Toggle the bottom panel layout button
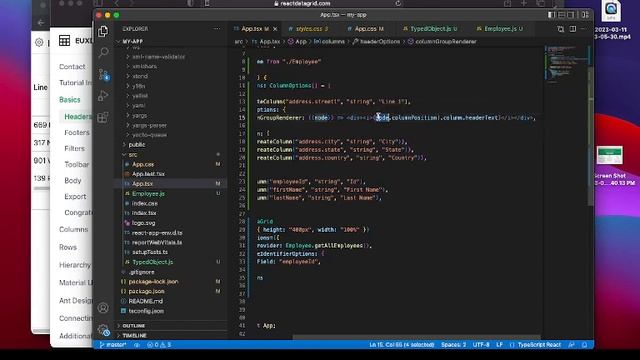This screenshot has width=640, height=360. coord(562,15)
